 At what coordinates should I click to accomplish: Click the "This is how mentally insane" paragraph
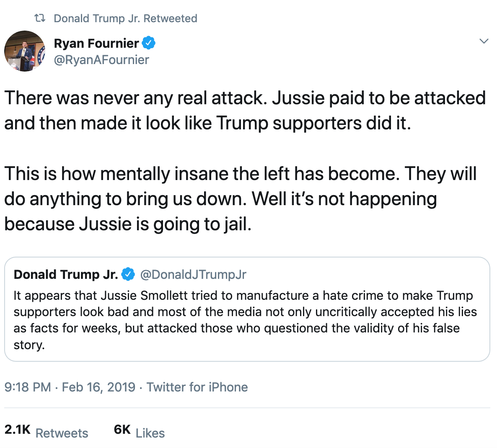pos(240,199)
